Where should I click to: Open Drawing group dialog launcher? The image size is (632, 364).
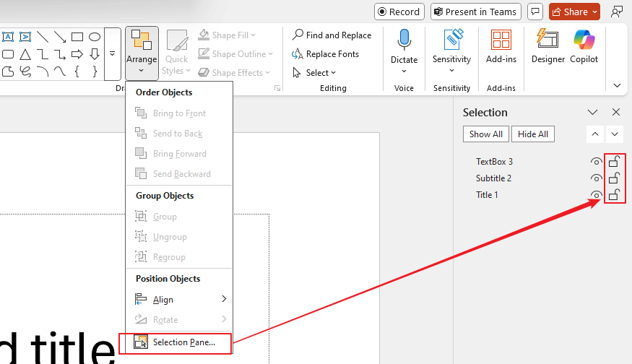click(277, 88)
